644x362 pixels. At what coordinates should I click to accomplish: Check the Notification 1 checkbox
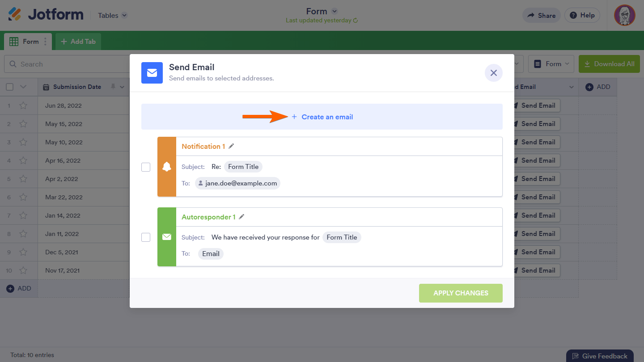[146, 167]
